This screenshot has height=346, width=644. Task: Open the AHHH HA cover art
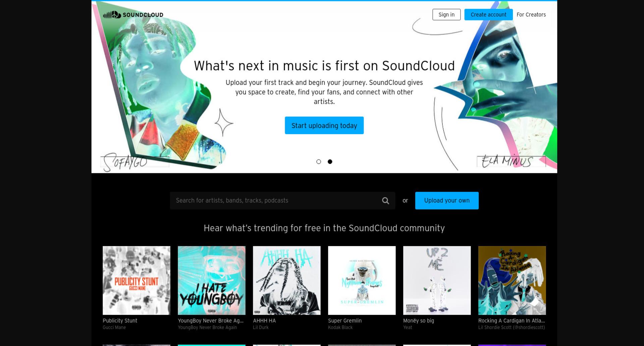pos(287,280)
